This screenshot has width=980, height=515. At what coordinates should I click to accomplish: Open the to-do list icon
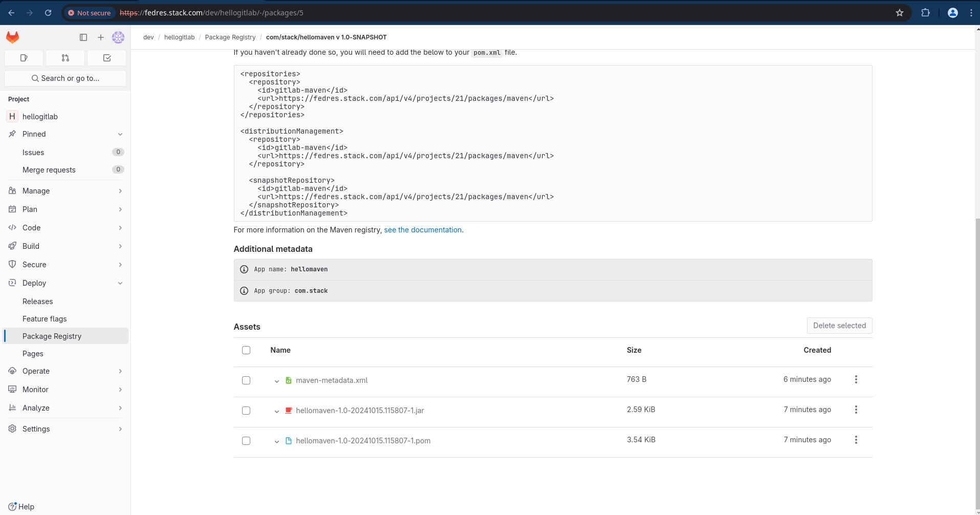[106, 58]
